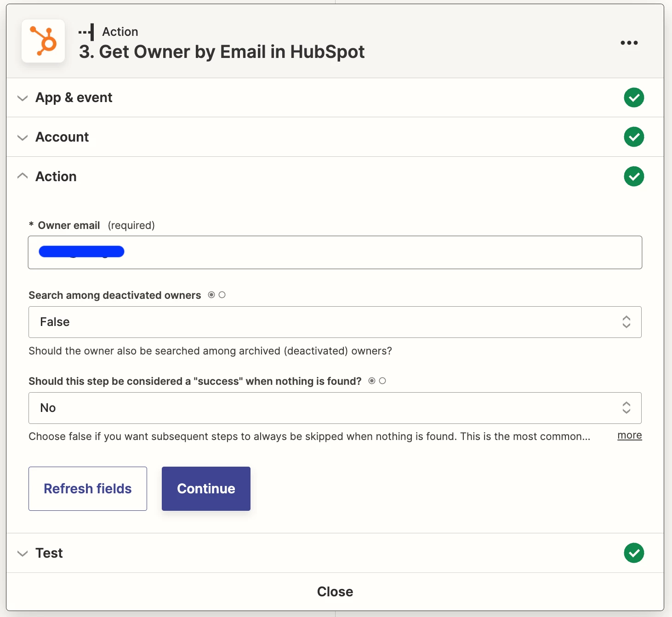The height and width of the screenshot is (617, 672).
Task: Select first radio for success-when-nothing-found field
Action: point(372,381)
